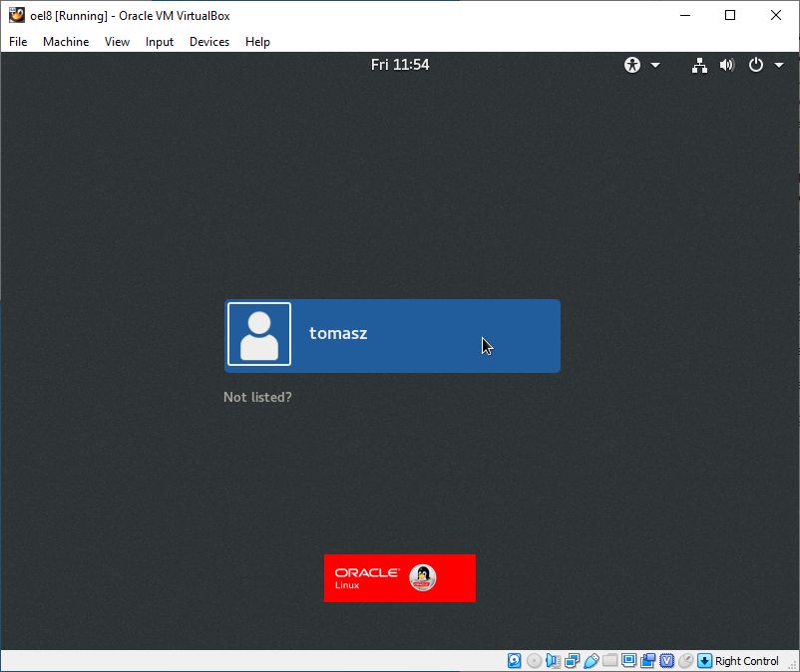This screenshot has width=800, height=672.
Task: Open the Machine menu
Action: click(66, 42)
